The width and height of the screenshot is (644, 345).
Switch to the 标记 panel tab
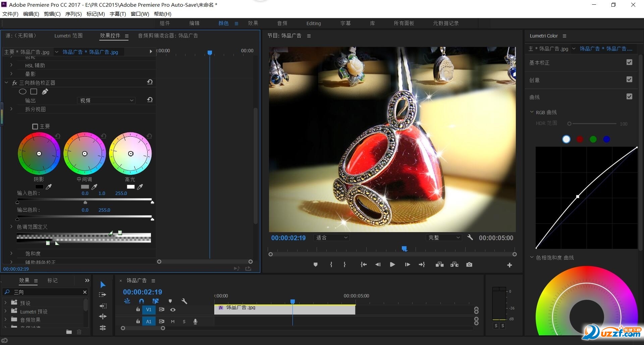[x=52, y=280]
